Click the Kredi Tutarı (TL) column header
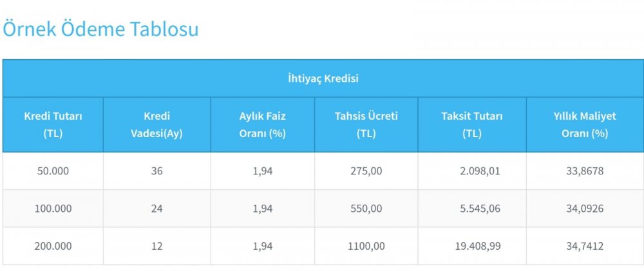Image resolution: width=644 pixels, height=271 pixels. pyautogui.click(x=53, y=125)
